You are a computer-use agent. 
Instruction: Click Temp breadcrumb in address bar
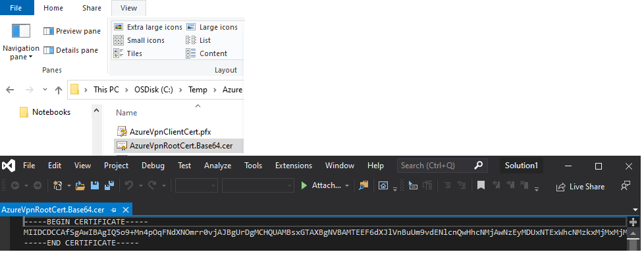click(x=198, y=90)
